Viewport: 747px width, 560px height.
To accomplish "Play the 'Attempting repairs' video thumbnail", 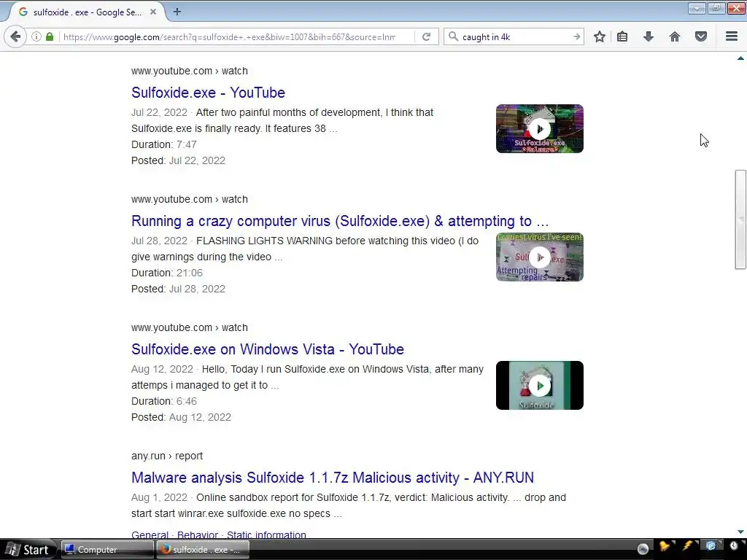I will tap(540, 257).
